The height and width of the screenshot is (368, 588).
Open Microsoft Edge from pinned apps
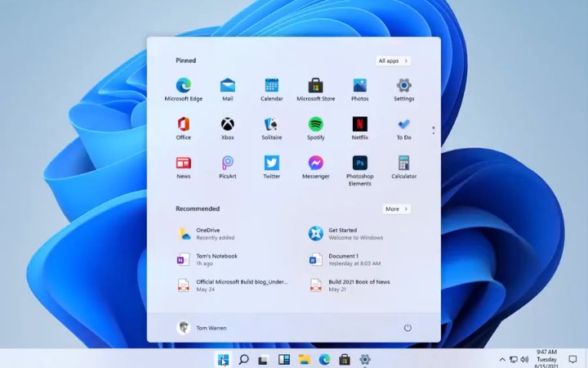click(x=184, y=90)
